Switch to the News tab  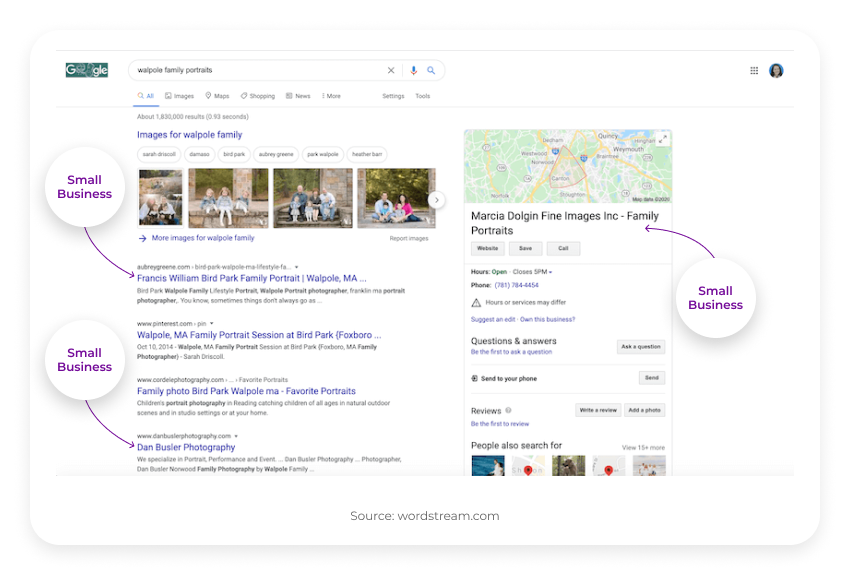click(298, 96)
